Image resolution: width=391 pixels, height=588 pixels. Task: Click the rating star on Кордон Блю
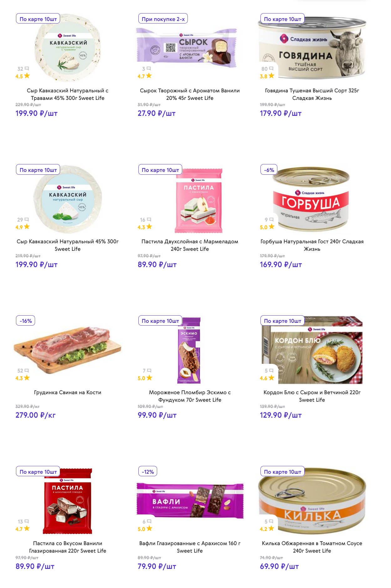tap(271, 378)
